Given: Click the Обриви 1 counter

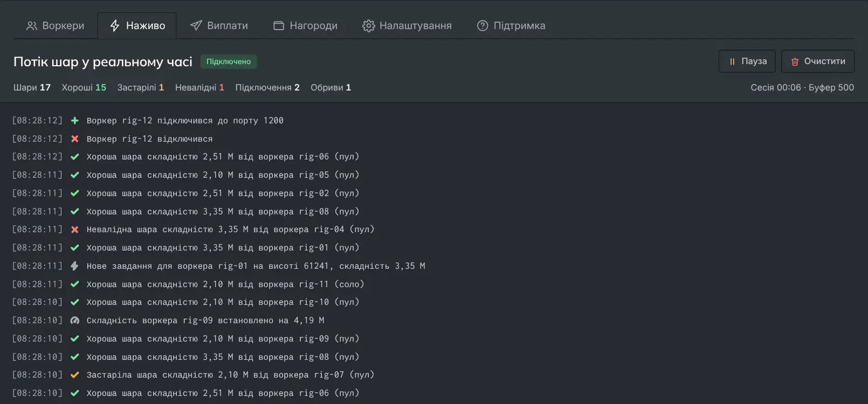Looking at the screenshot, I should [330, 87].
